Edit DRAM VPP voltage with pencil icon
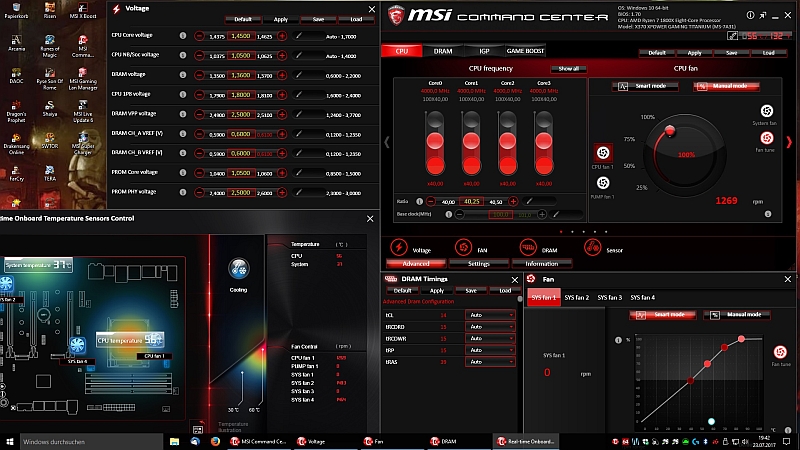Image resolution: width=800 pixels, height=450 pixels. (x=299, y=114)
